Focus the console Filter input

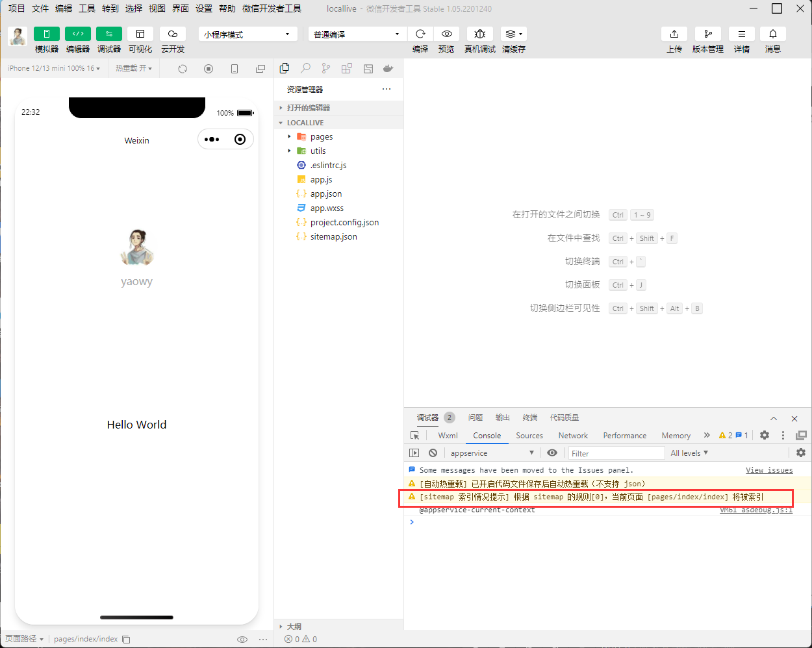click(x=616, y=453)
